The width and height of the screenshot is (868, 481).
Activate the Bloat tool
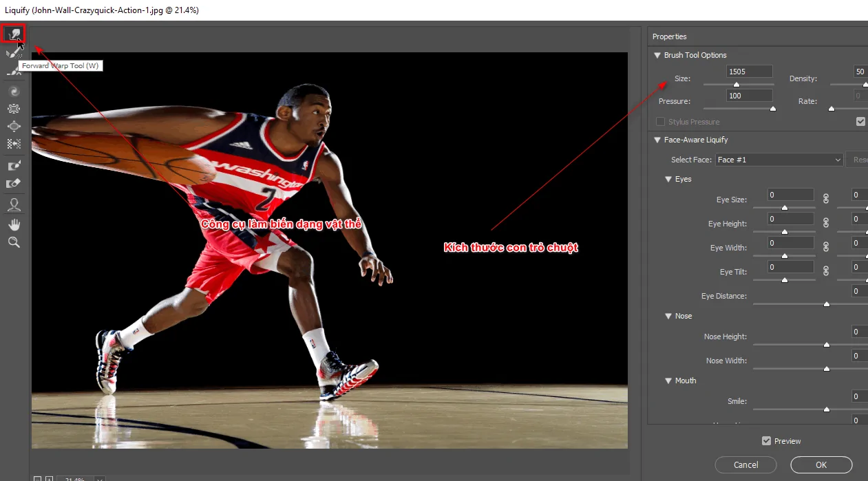[14, 126]
